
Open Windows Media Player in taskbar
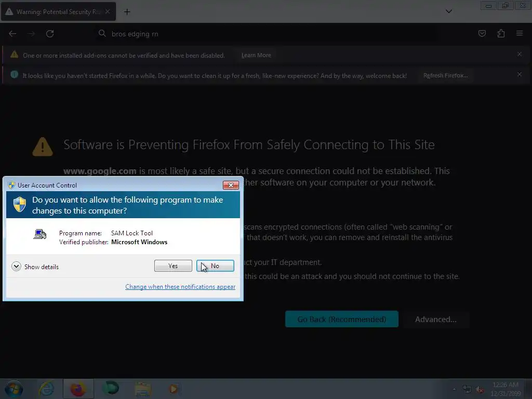coord(174,389)
